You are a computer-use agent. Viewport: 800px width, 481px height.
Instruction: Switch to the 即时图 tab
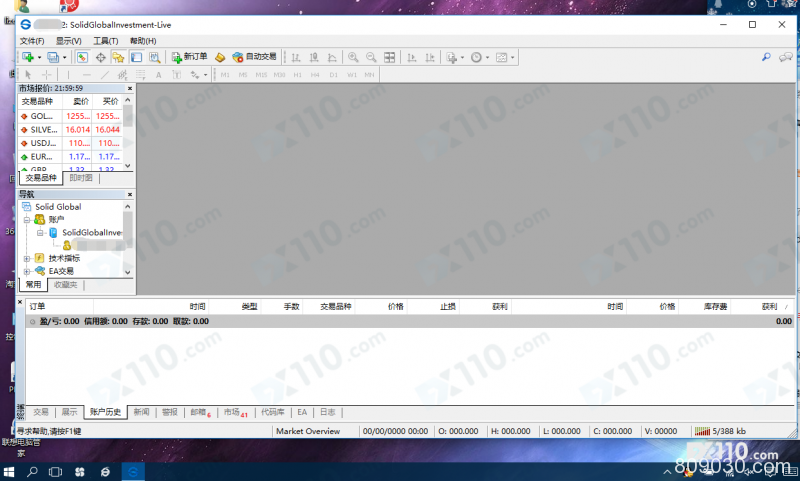tap(81, 178)
